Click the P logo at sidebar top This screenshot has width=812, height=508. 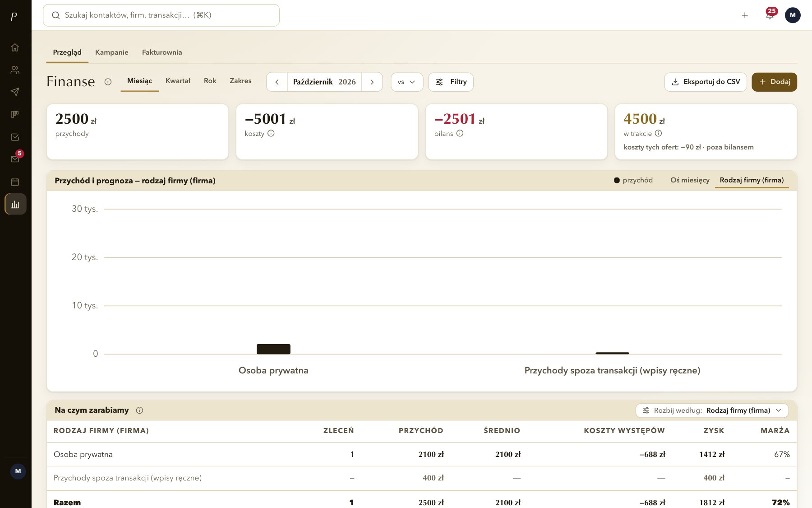pos(14,16)
